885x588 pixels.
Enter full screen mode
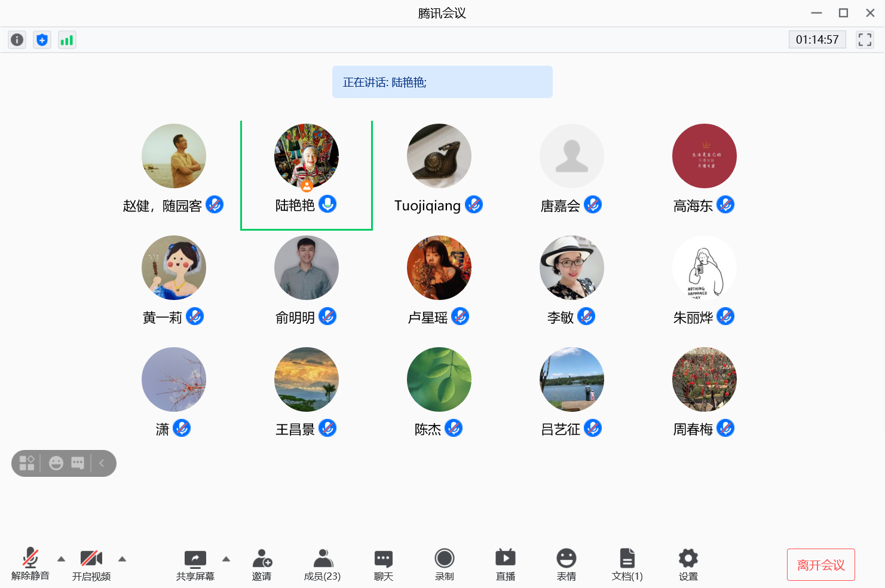pos(865,40)
